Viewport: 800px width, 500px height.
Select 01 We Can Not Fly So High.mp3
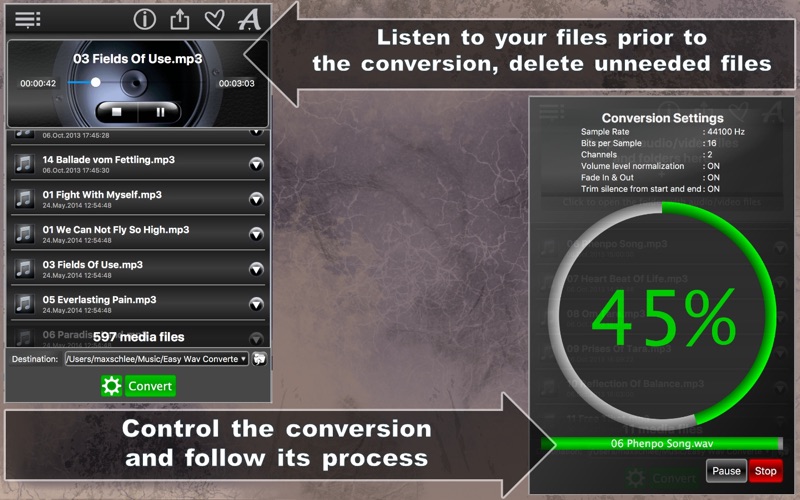click(x=116, y=230)
